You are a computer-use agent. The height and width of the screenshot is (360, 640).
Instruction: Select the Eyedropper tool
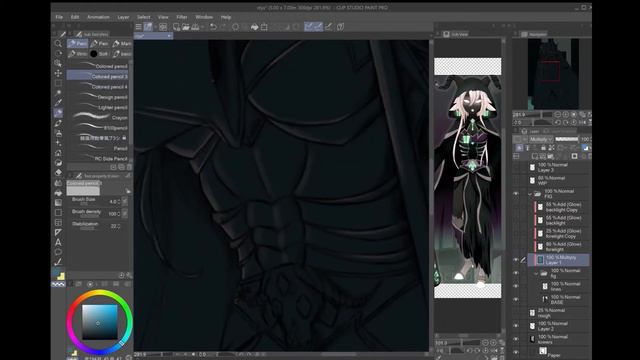pos(58,103)
